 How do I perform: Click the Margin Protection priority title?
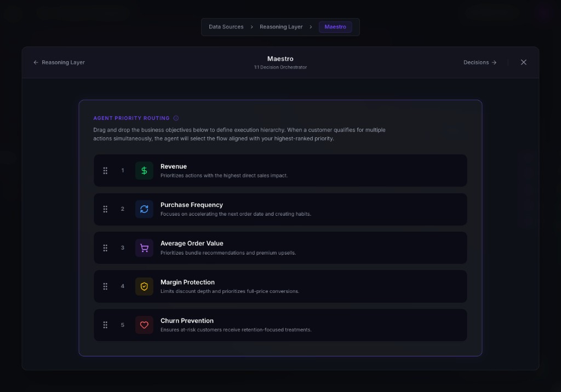(x=187, y=282)
